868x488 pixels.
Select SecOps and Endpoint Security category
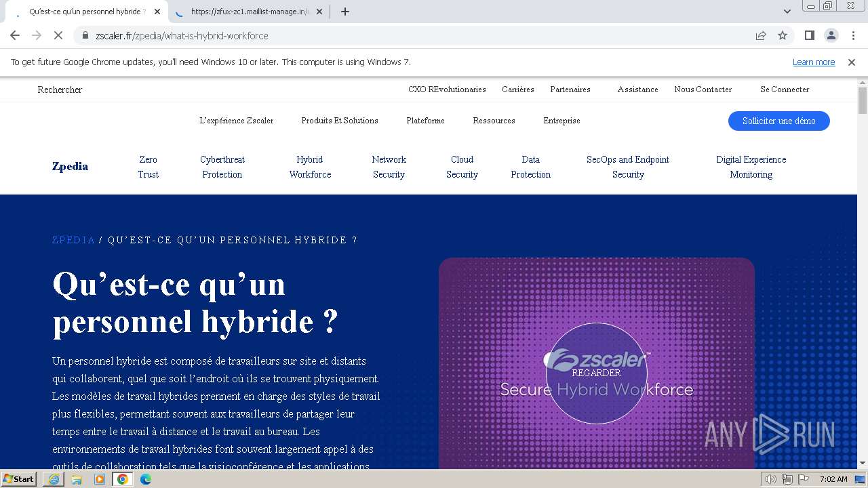coord(628,167)
